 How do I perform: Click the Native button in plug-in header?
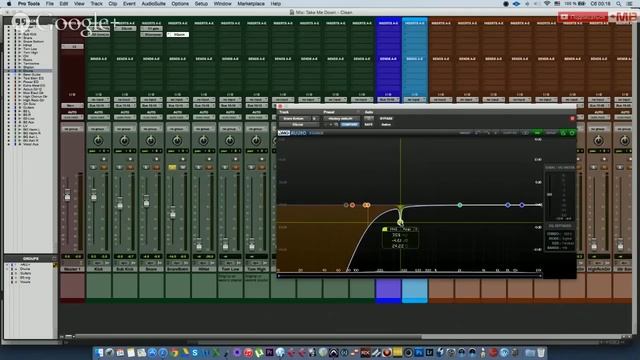click(386, 124)
